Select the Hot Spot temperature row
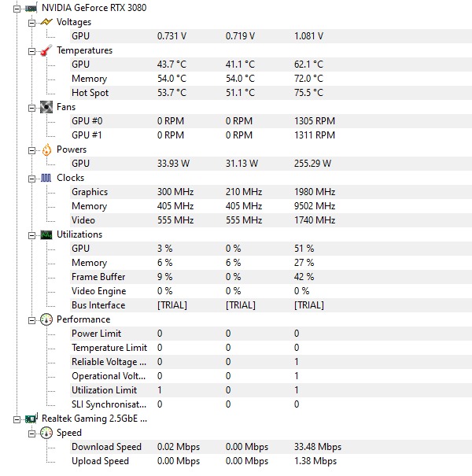The width and height of the screenshot is (472, 476). 90,93
